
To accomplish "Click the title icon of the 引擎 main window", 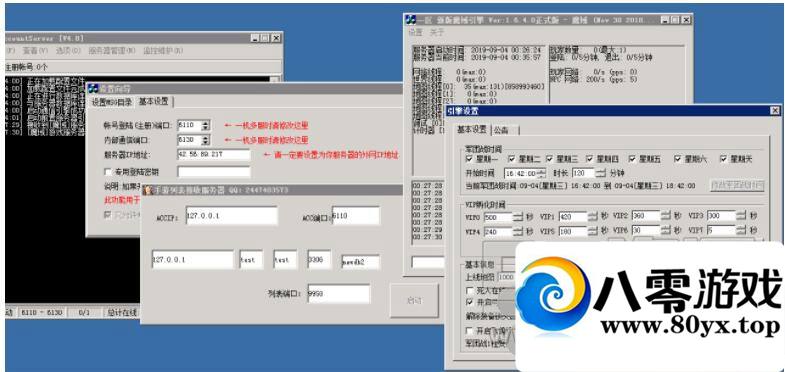I will coord(411,20).
